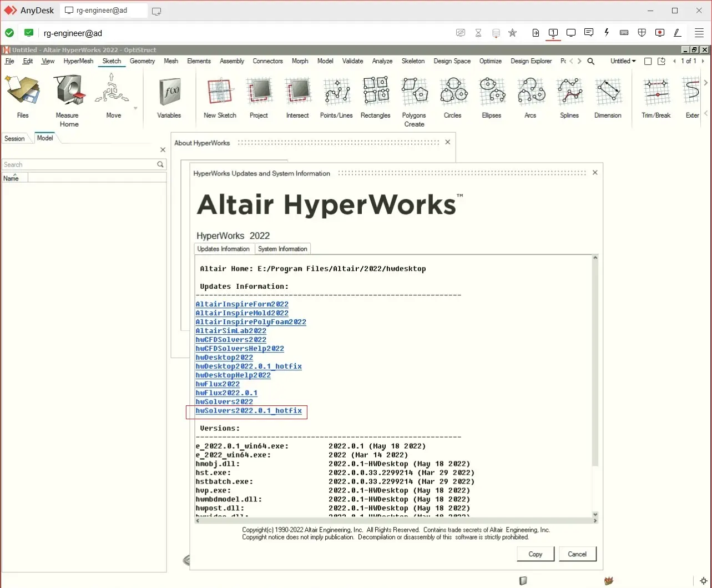Close the HyperWorks Updates dialog
The height and width of the screenshot is (588, 712).
(x=595, y=173)
